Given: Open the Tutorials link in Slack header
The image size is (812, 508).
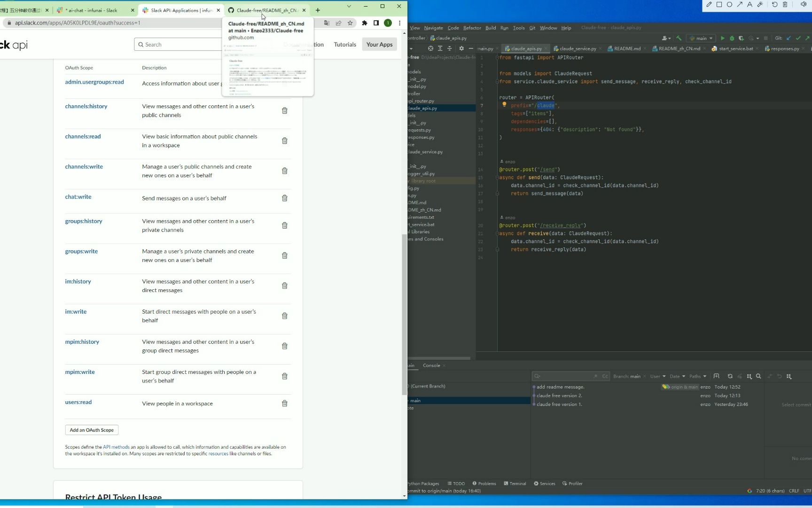Looking at the screenshot, I should tap(345, 45).
